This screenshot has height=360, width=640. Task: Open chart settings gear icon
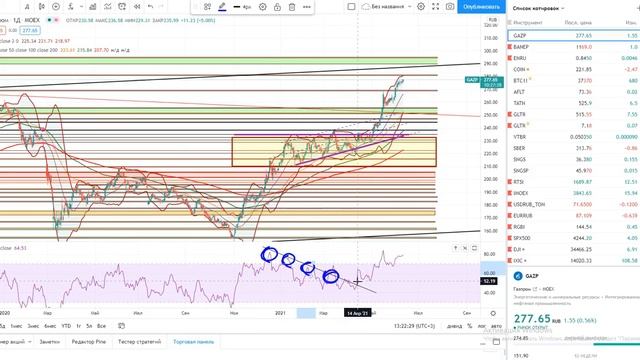click(x=421, y=7)
